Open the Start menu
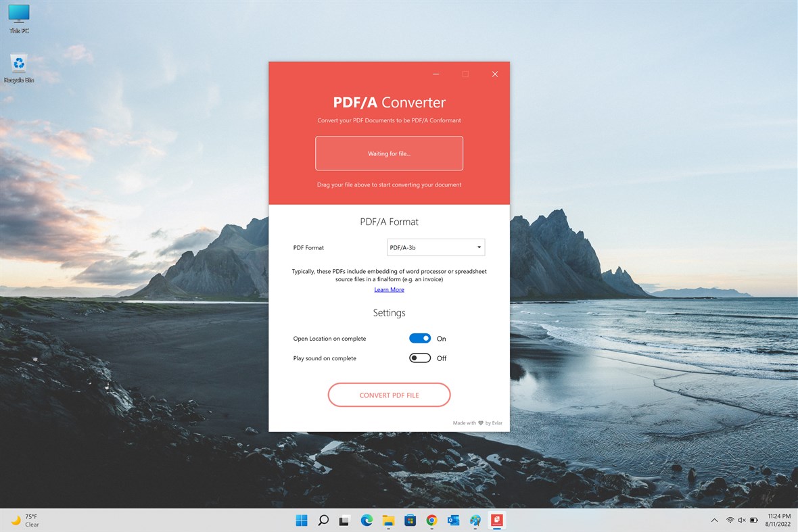The width and height of the screenshot is (798, 532). pyautogui.click(x=301, y=521)
